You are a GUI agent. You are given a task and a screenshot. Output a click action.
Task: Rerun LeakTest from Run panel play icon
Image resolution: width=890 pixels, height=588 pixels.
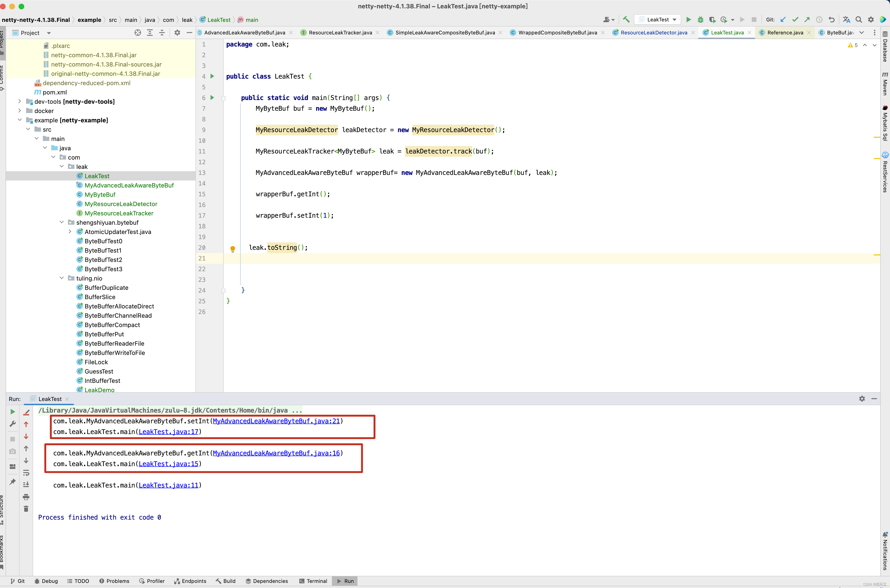[12, 412]
